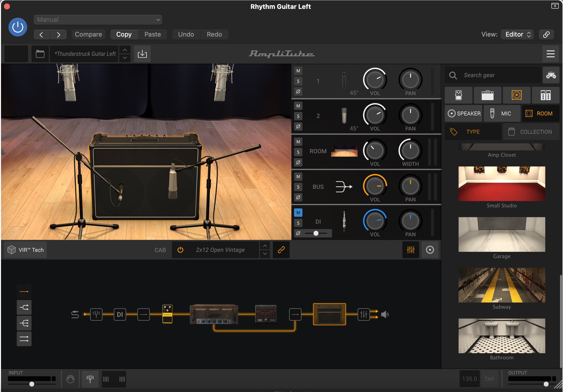Unmute the DI channel
563x392 pixels.
tap(298, 213)
